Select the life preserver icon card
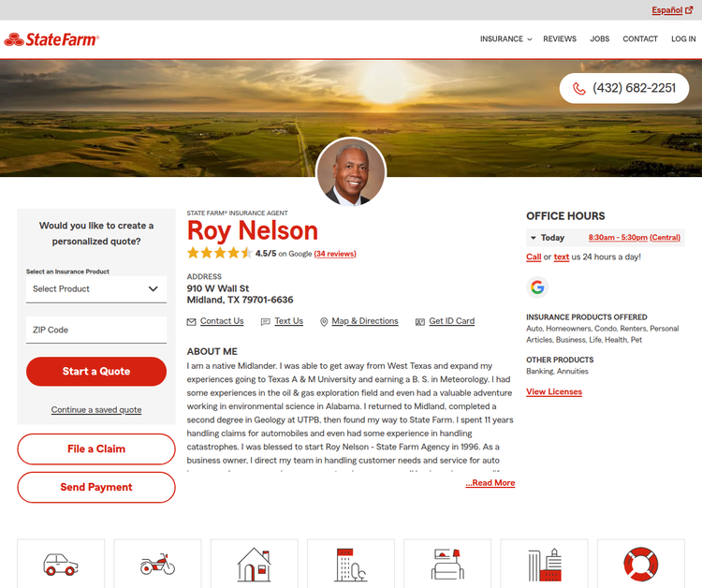Image resolution: width=702 pixels, height=588 pixels. tap(641, 564)
